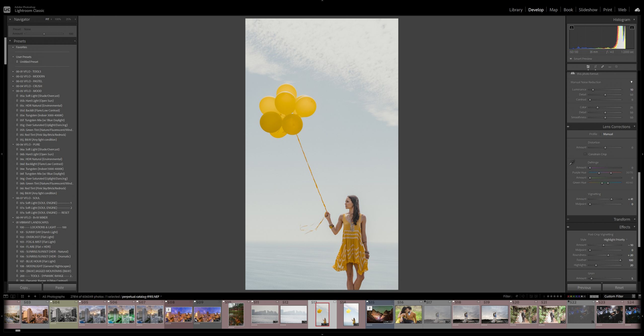This screenshot has height=336, width=644.
Task: Select the Red Eye Correction tool
Action: tap(610, 67)
